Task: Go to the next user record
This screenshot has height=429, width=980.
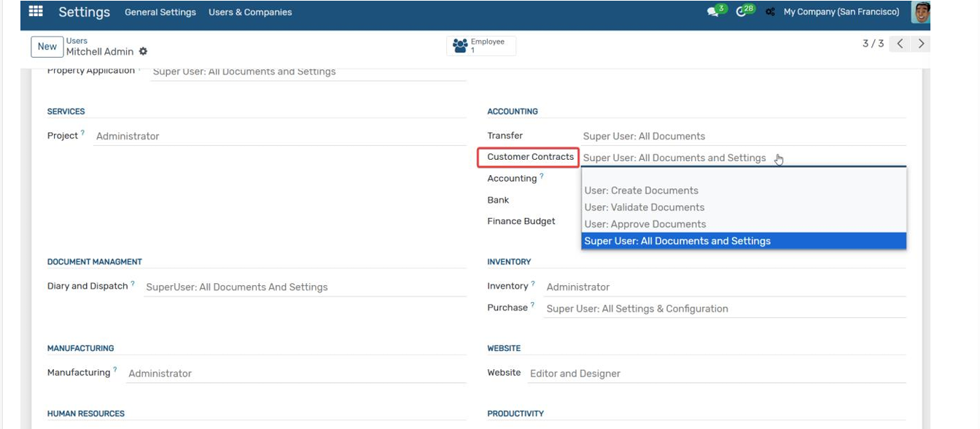Action: (x=922, y=44)
